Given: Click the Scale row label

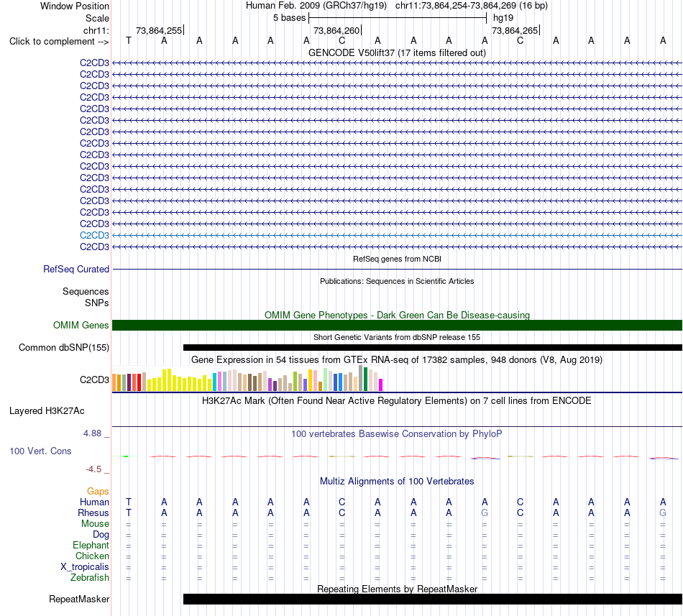Looking at the screenshot, I should tap(97, 18).
